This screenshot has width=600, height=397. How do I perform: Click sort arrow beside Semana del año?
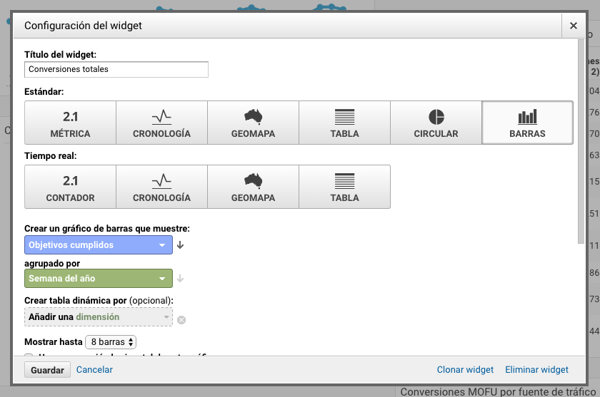pyautogui.click(x=180, y=279)
